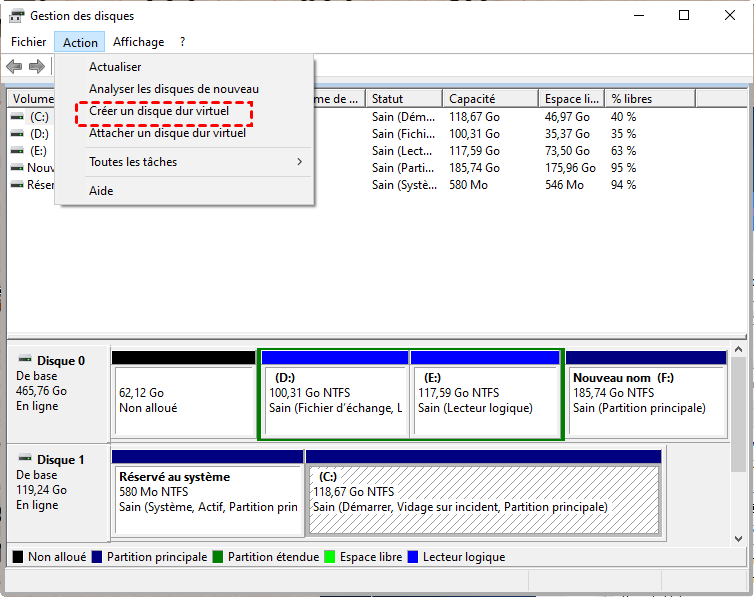Open the Fichier menu

(29, 42)
